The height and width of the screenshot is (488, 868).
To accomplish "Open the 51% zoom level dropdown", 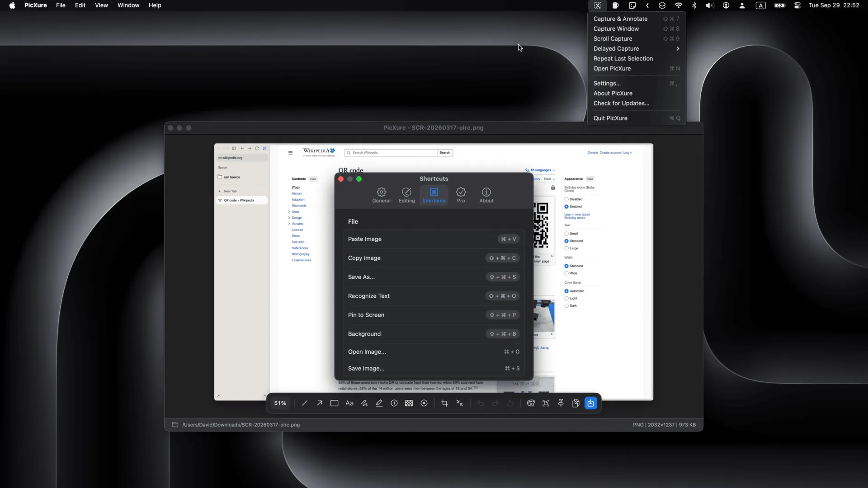I will point(280,403).
